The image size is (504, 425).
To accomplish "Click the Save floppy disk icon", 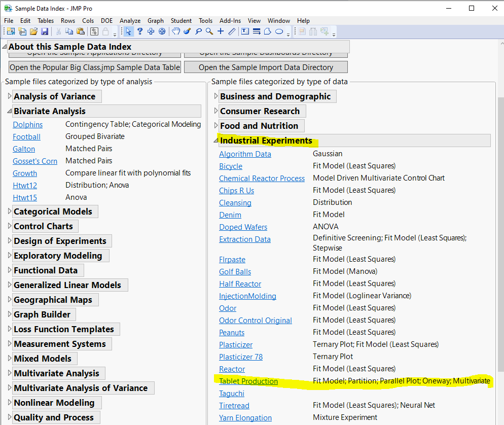I will pos(45,31).
